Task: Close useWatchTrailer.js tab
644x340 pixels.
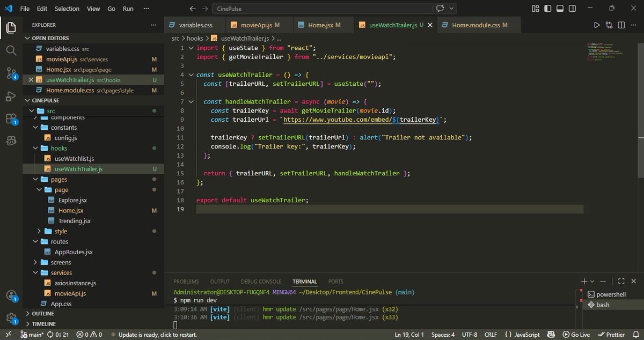Action: click(430, 25)
